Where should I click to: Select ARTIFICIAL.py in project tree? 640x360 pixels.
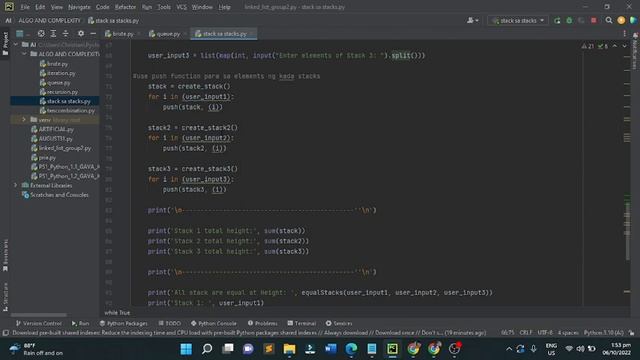click(52, 129)
